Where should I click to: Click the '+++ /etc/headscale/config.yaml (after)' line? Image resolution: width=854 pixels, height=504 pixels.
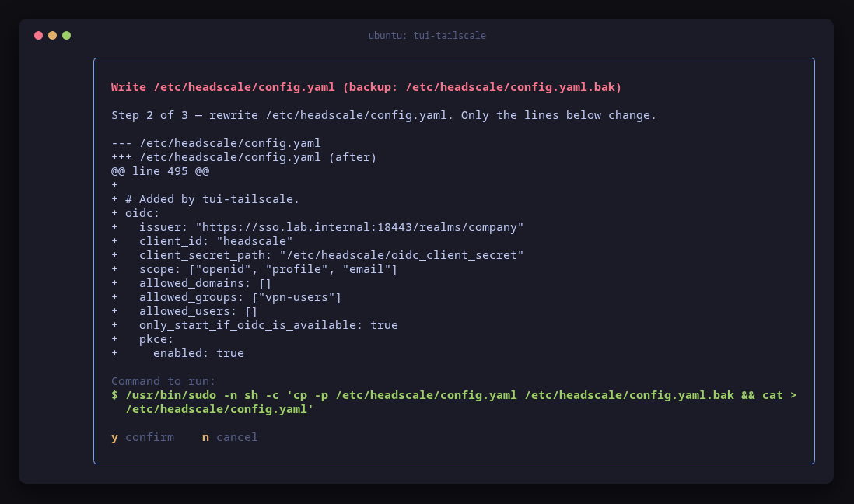(x=244, y=157)
